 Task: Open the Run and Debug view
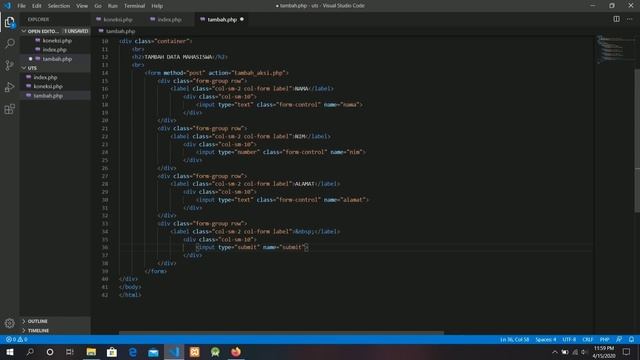click(9, 87)
